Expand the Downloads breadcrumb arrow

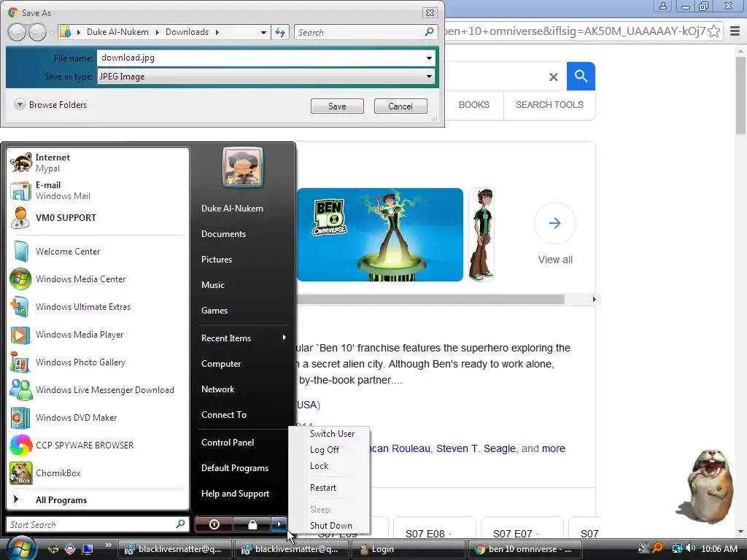217,32
